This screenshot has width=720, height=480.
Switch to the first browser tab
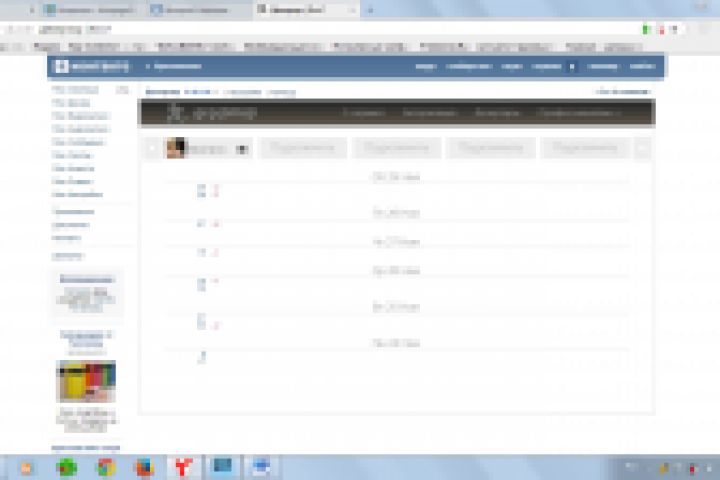[92, 10]
